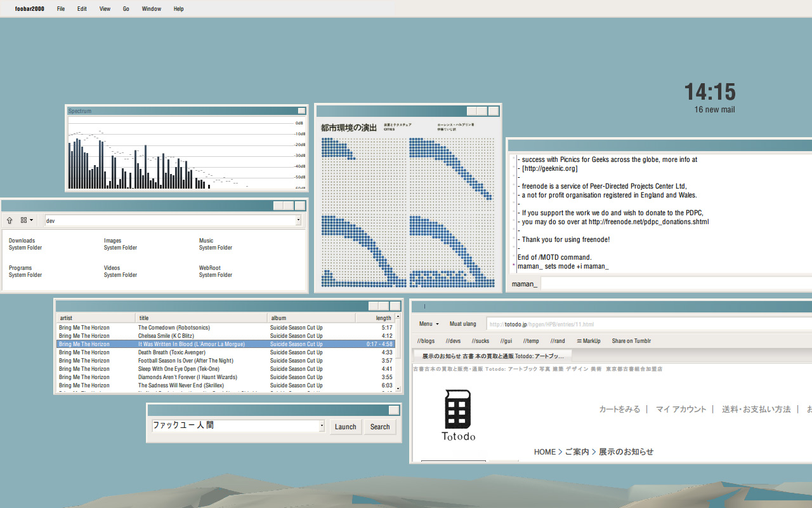Image resolution: width=812 pixels, height=508 pixels.
Task: Sort playlist by length column
Action: click(x=376, y=318)
